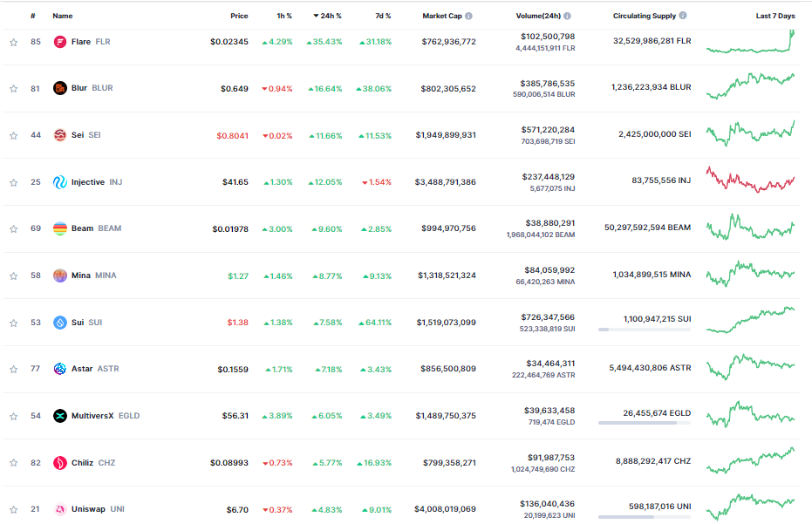Image resolution: width=812 pixels, height=524 pixels.
Task: Sort by Name column header
Action: pyautogui.click(x=63, y=16)
